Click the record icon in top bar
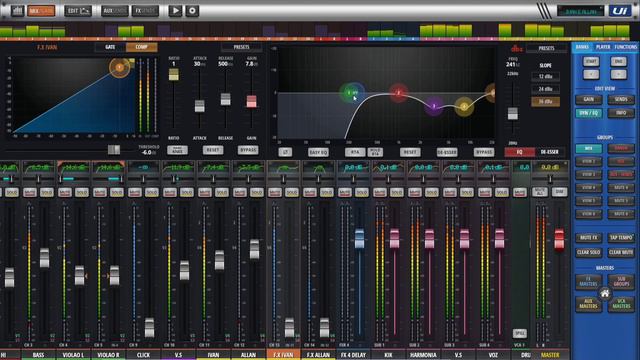The width and height of the screenshot is (640, 360). [x=192, y=11]
